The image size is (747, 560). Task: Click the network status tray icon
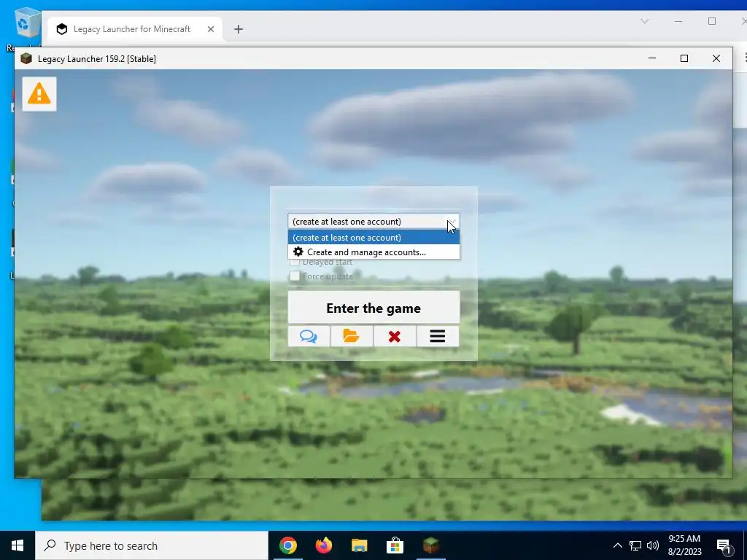coord(635,545)
